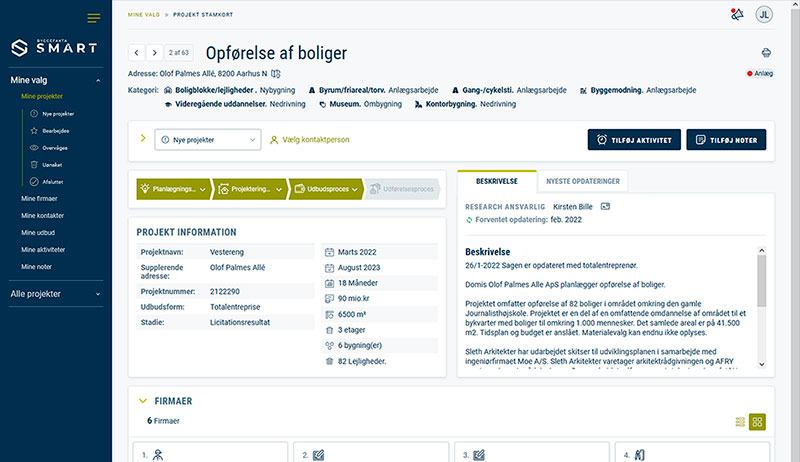
Task: Open the Nye projekter dropdown
Action: (x=207, y=140)
